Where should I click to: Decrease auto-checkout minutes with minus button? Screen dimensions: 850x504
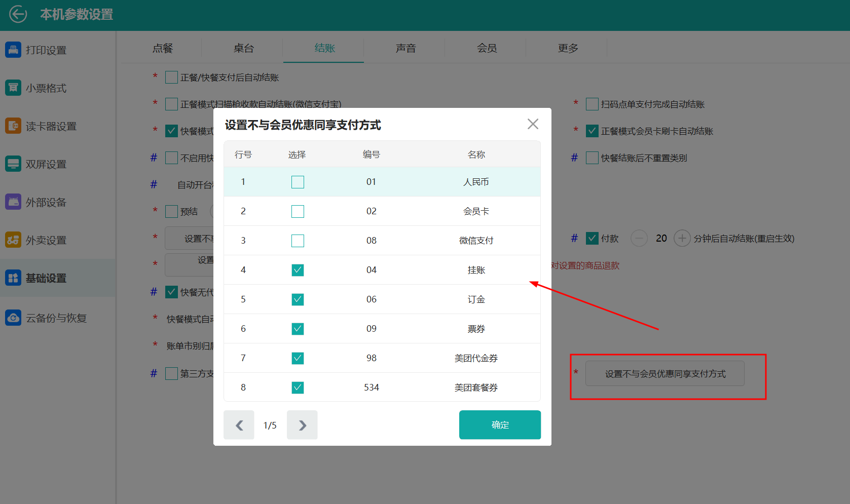pyautogui.click(x=639, y=238)
